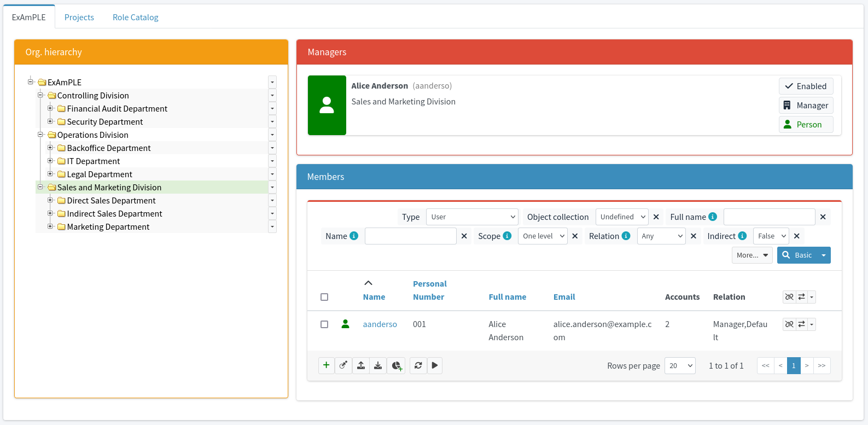Open the Role Catalog tab
This screenshot has height=425, width=868.
coord(136,18)
